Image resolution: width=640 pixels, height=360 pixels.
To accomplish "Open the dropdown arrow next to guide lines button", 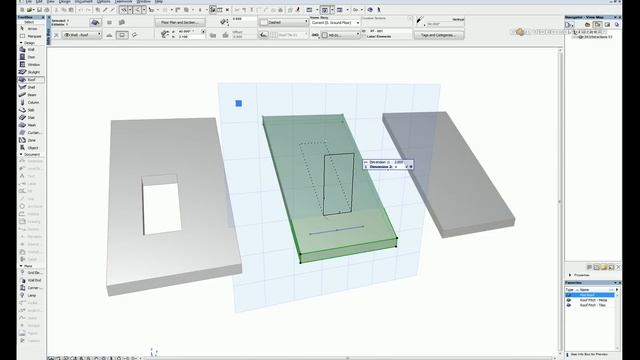I will [130, 10].
